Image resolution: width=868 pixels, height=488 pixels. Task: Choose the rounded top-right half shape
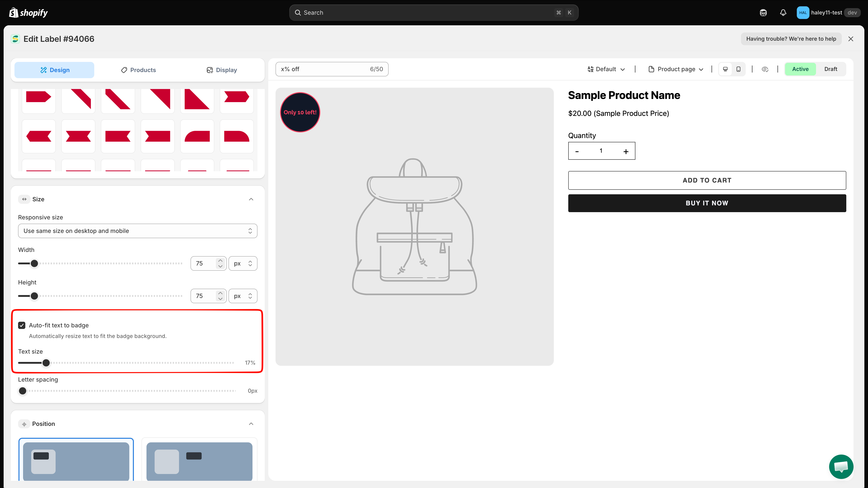tap(236, 136)
